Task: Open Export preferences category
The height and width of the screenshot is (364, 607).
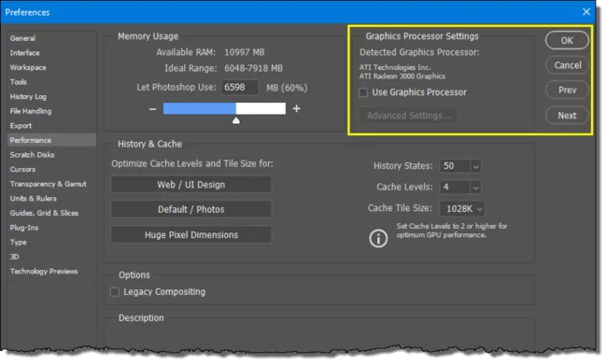Action: (51, 126)
